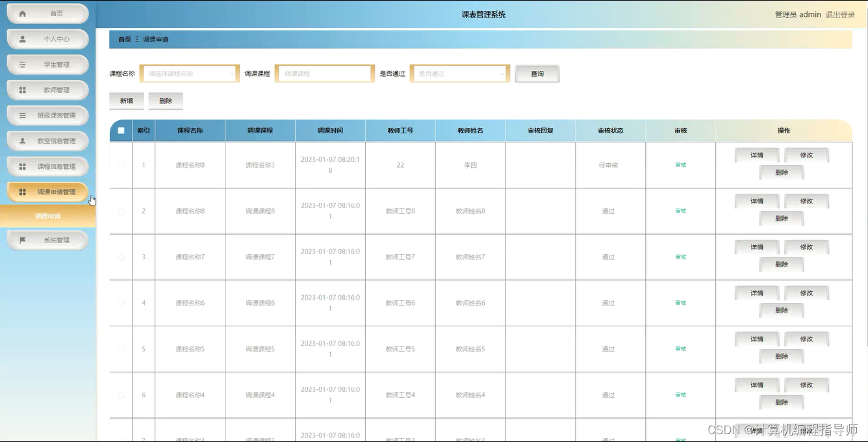
Task: Check the checkbox for row 1
Action: coord(121,165)
